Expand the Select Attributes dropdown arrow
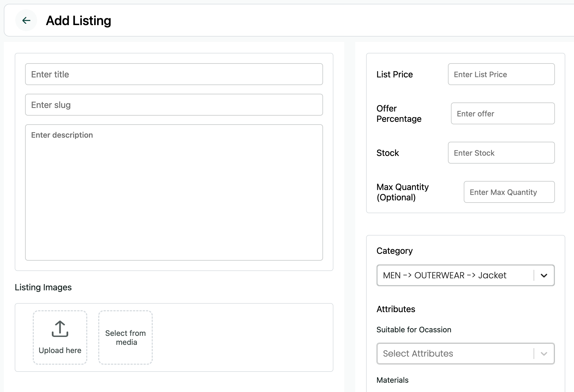This screenshot has width=574, height=392. pos(544,354)
